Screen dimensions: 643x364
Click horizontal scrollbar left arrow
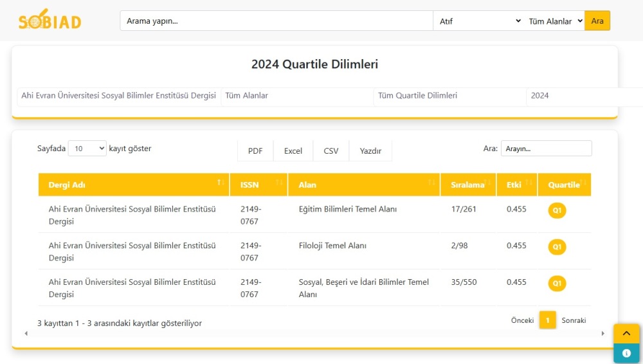(26, 334)
